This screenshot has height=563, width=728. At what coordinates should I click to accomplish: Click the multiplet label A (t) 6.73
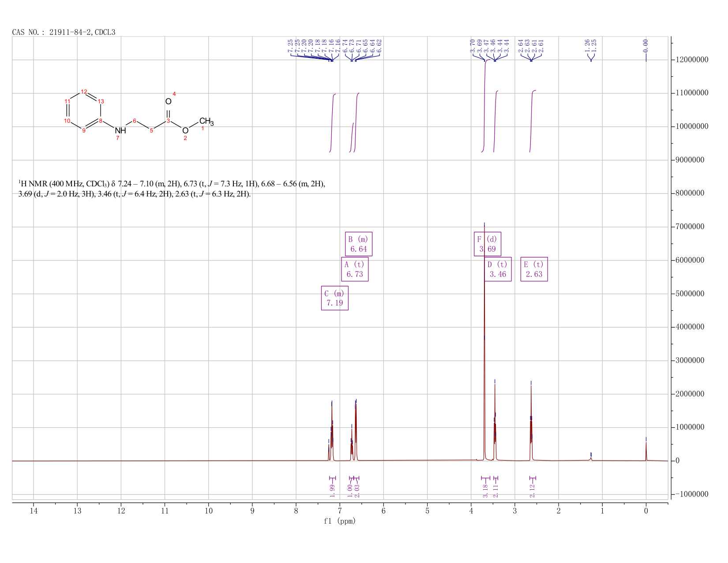point(355,269)
